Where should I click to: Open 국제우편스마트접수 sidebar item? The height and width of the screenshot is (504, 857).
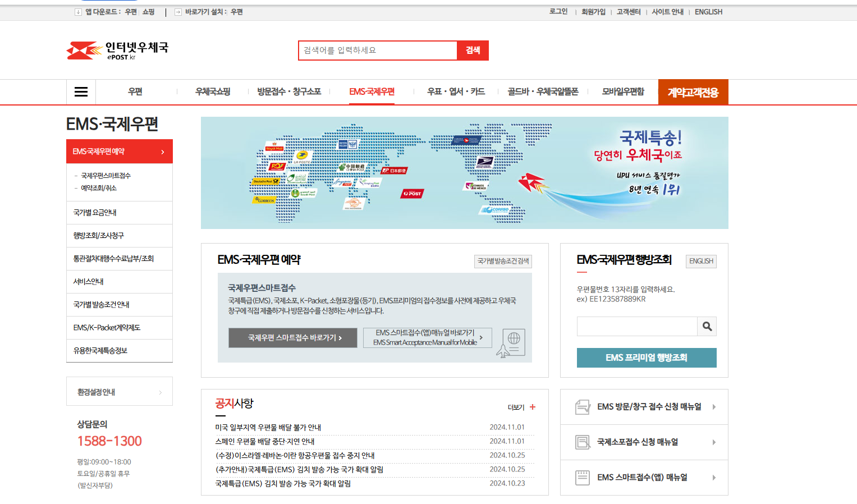coord(106,176)
